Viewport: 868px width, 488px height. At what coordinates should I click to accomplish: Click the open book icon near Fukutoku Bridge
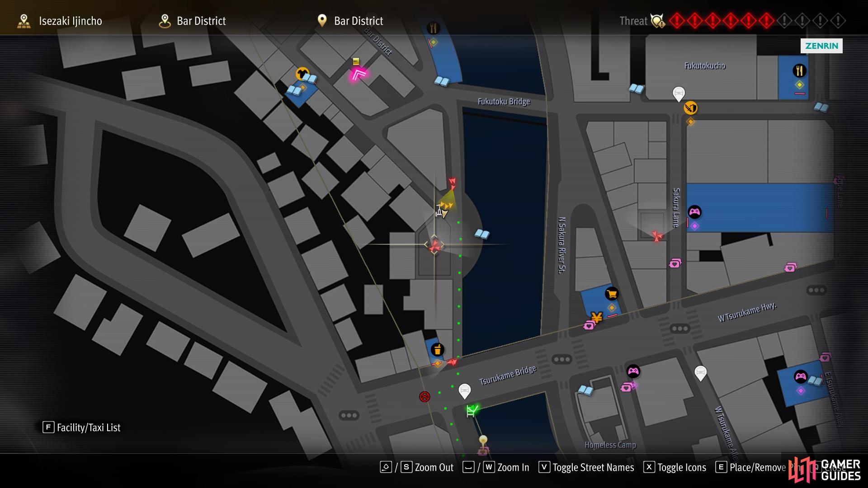(441, 82)
